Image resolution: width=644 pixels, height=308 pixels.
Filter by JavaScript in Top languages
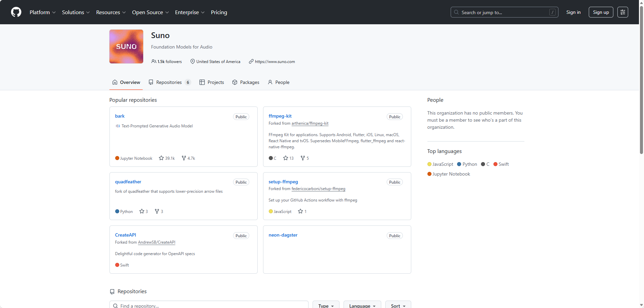coord(440,164)
